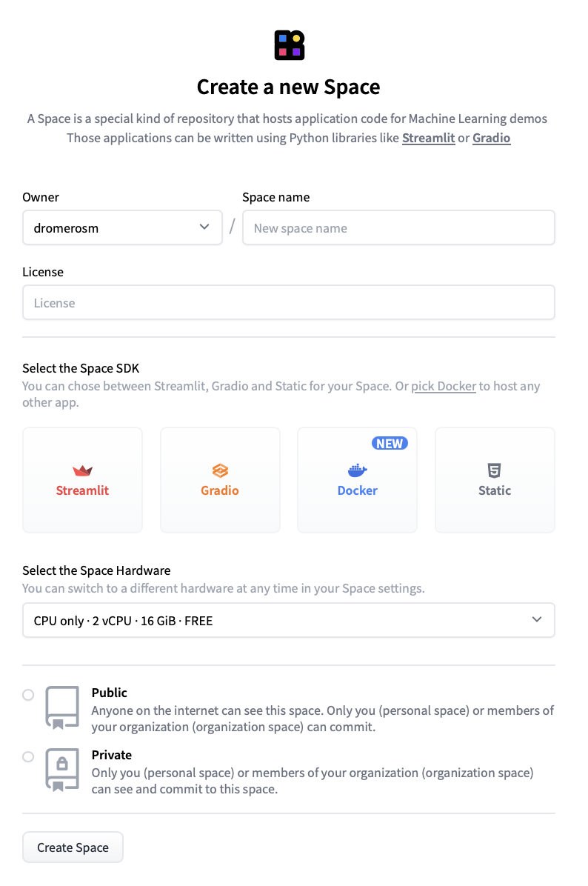This screenshot has height=886, width=588.
Task: Select the Gradio SDK icon
Action: (220, 470)
